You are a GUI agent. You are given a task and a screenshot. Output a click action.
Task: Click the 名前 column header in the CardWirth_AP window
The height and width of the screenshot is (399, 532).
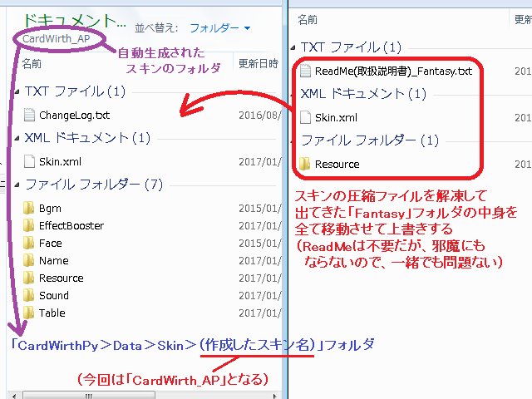click(x=32, y=63)
